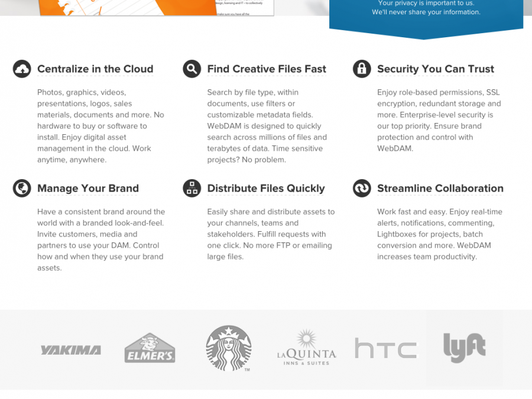Open the Distribute Files Quickly heading
532x399 pixels.
pos(266,189)
